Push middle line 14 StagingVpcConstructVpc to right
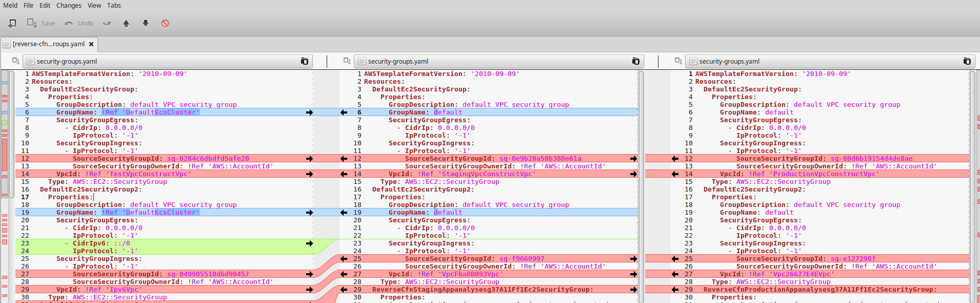 point(633,174)
